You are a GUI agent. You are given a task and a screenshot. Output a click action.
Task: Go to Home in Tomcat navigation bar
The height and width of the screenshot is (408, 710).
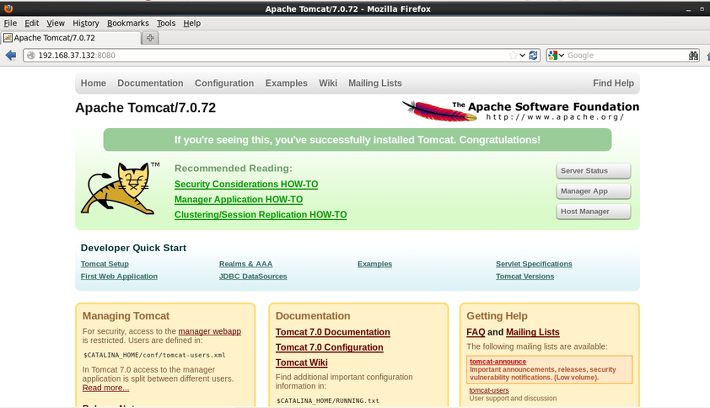(x=93, y=83)
